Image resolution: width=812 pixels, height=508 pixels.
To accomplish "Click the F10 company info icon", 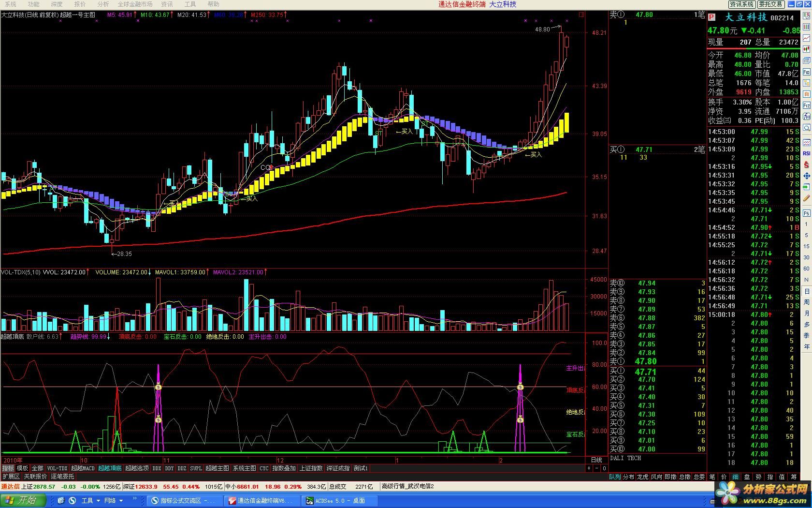I will coord(807,72).
